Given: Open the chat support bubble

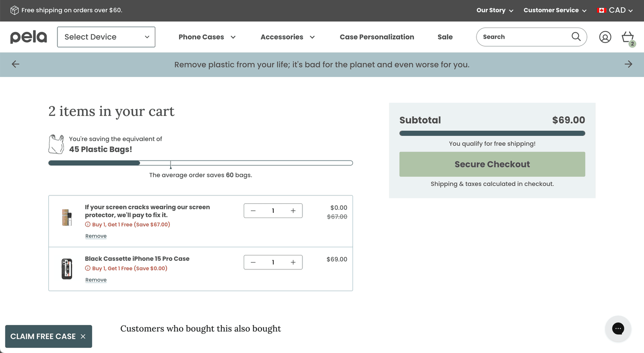Looking at the screenshot, I should (618, 329).
